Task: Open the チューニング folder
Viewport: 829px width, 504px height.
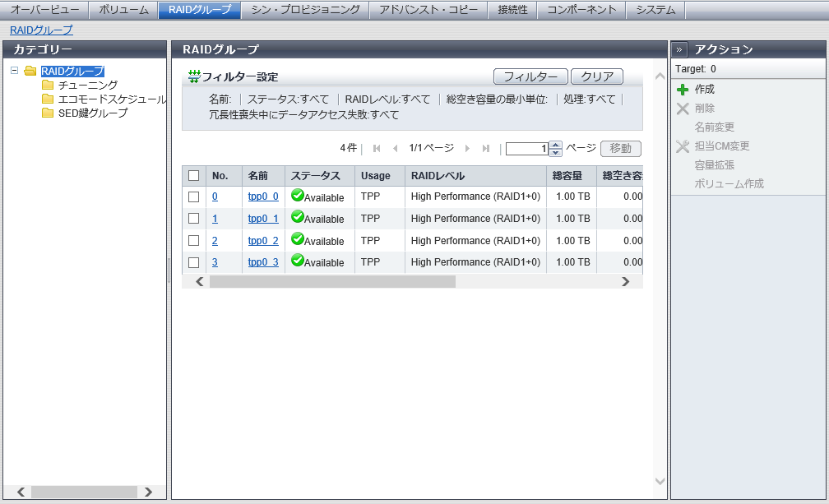Action: click(x=87, y=85)
